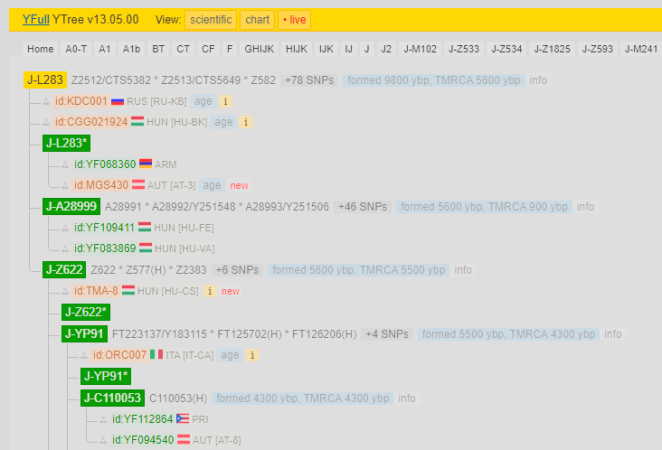The width and height of the screenshot is (662, 450).
Task: Click the Russian flag next to KDC001
Action: [x=117, y=101]
